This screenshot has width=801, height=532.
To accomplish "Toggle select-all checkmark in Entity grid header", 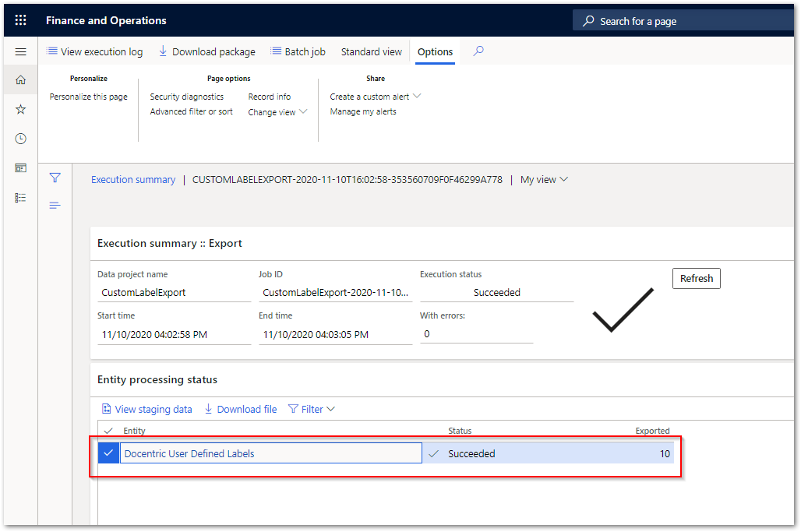I will tap(108, 431).
